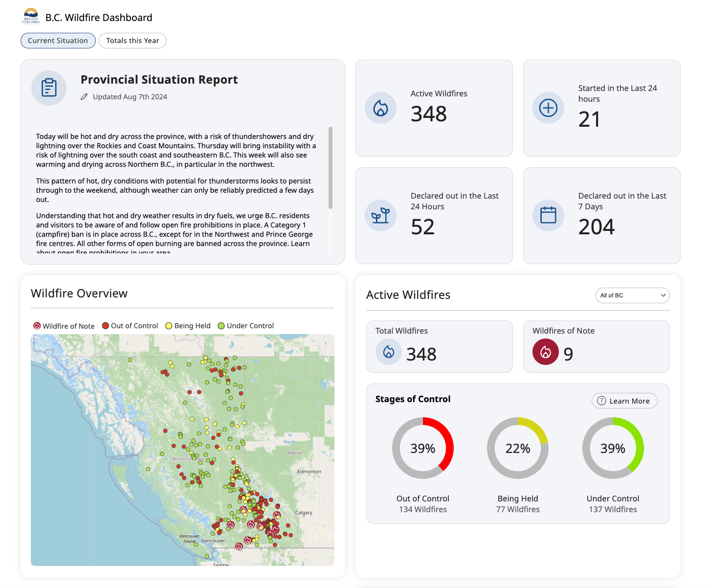Click the Active Wildfires count 348 card
Viewport: 707px width, 588px height.
coord(434,108)
